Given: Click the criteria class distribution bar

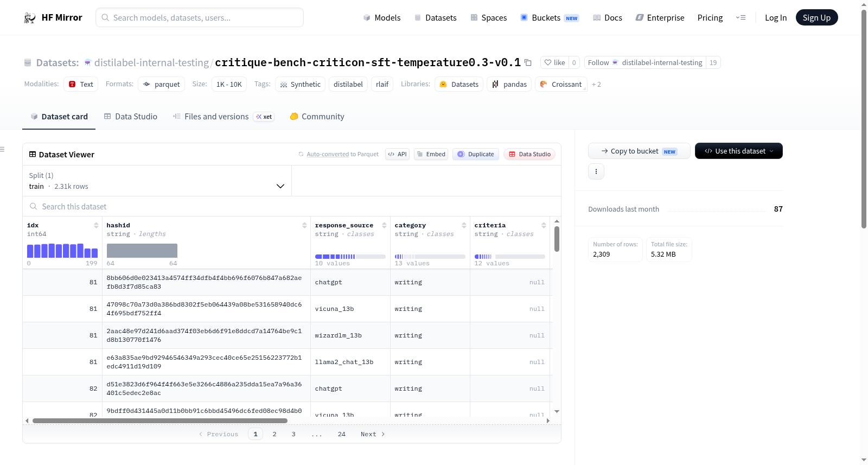Looking at the screenshot, I should click(510, 257).
